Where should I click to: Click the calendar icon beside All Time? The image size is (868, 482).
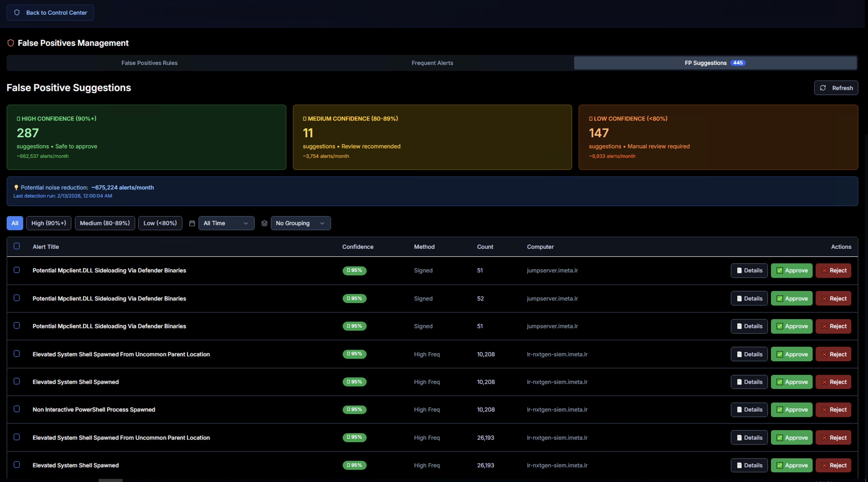[x=192, y=223]
